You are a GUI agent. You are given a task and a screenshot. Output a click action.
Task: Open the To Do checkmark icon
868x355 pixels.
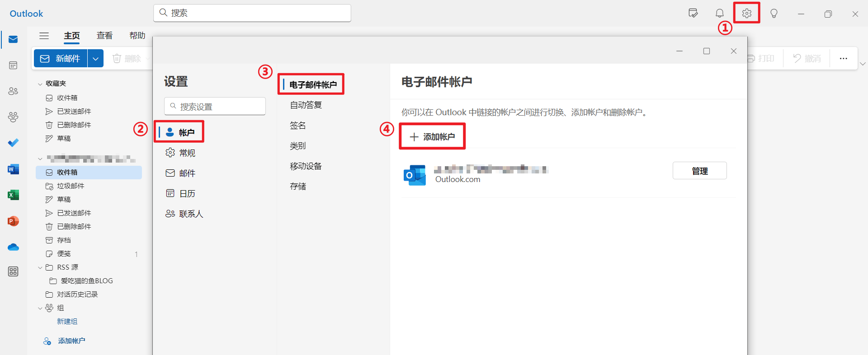pyautogui.click(x=13, y=143)
